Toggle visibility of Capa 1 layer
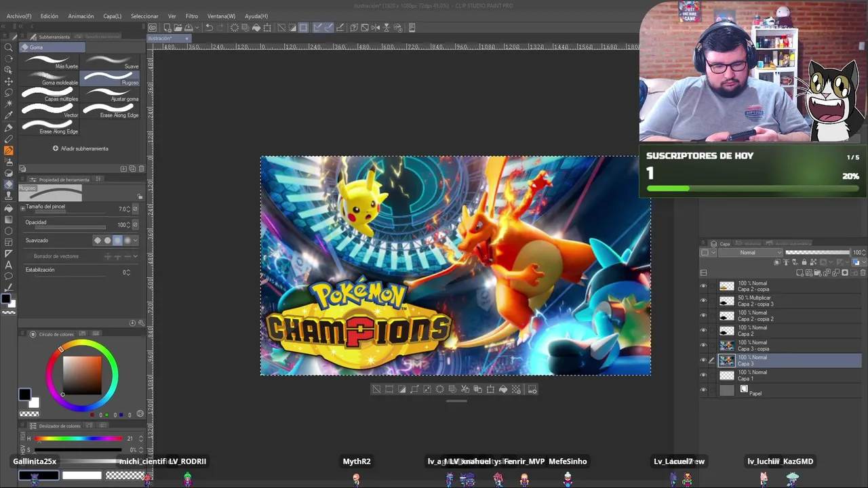Image resolution: width=868 pixels, height=488 pixels. [x=703, y=375]
